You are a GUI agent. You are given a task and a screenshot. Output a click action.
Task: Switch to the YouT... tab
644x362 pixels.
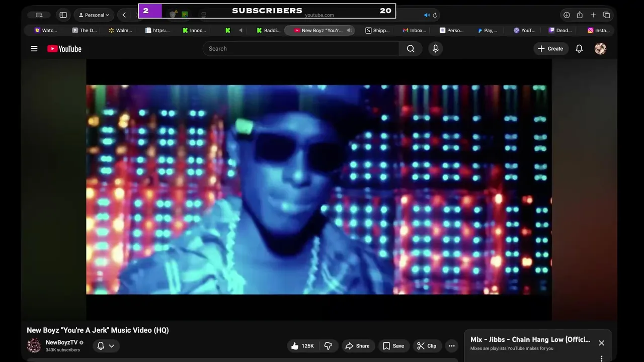(525, 30)
